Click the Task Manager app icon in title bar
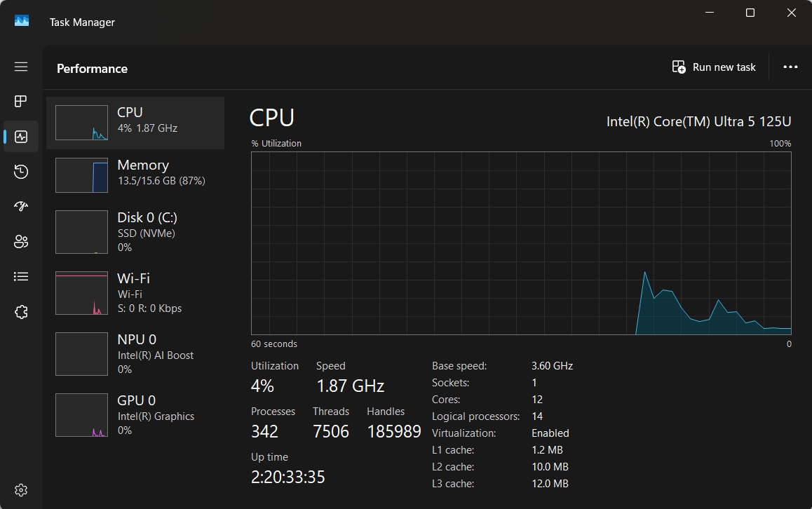812x509 pixels. click(x=22, y=22)
